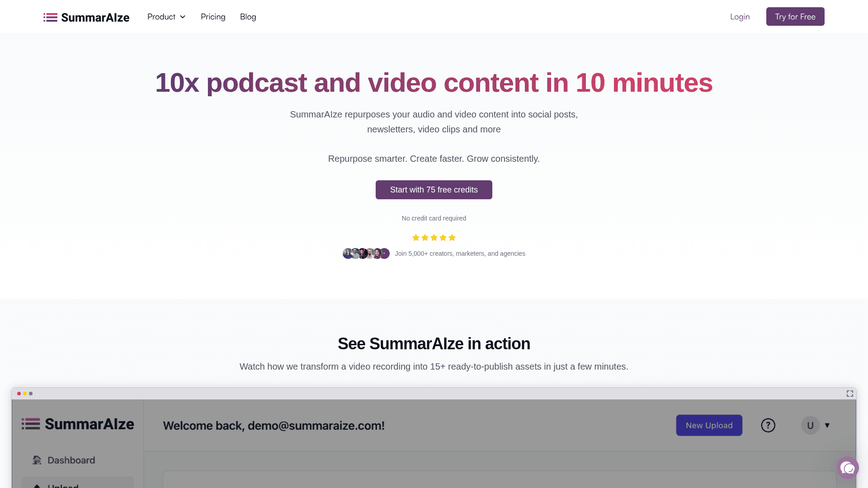Click the New Upload button in the demo
The height and width of the screenshot is (488, 868).
tap(709, 425)
